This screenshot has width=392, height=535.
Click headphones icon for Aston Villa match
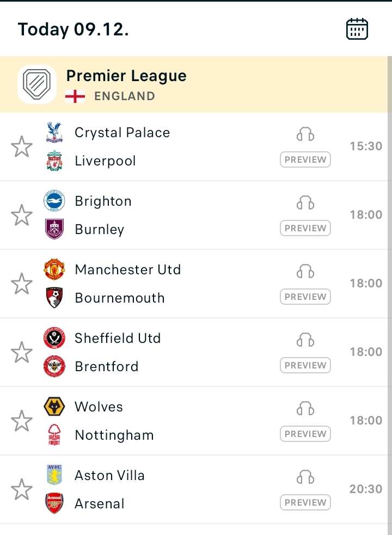(x=305, y=477)
